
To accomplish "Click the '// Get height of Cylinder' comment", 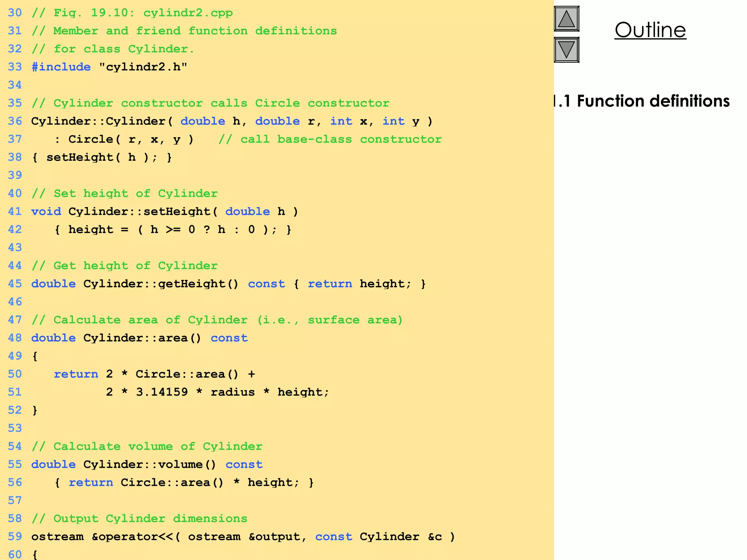I will (x=124, y=266).
